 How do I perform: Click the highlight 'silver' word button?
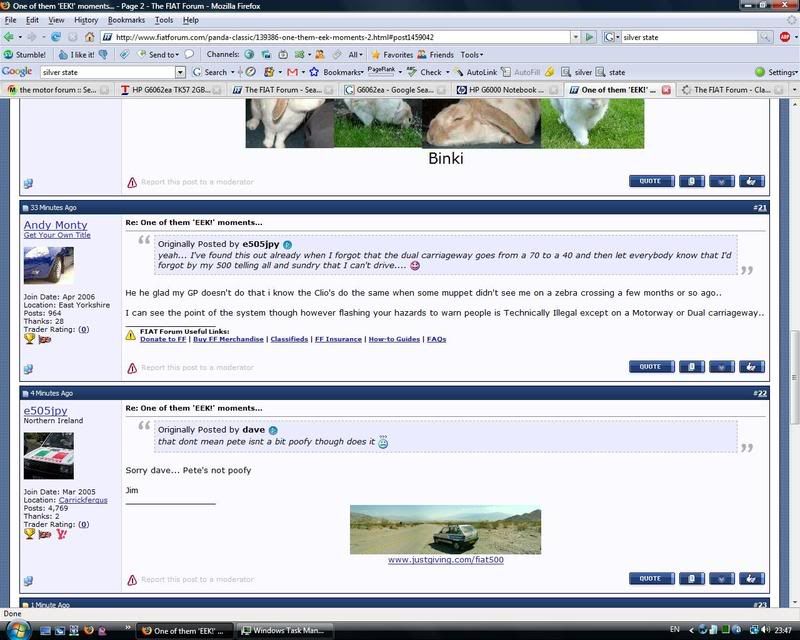(x=577, y=72)
